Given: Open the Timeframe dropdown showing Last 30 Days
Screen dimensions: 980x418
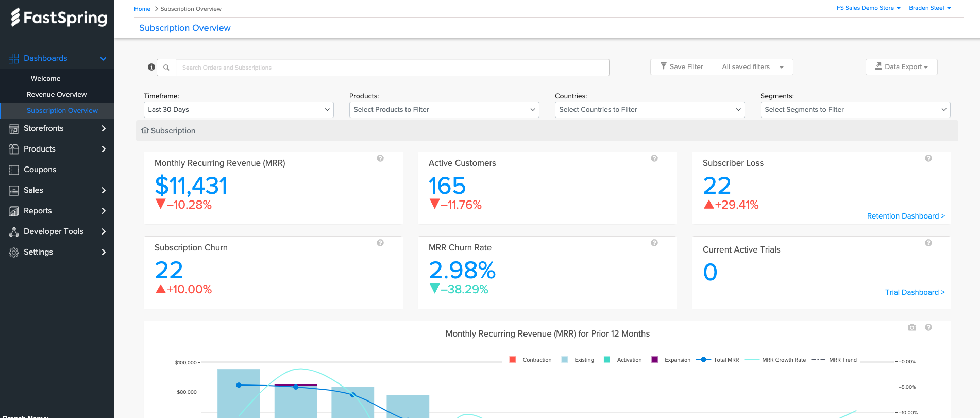Looking at the screenshot, I should tap(239, 110).
